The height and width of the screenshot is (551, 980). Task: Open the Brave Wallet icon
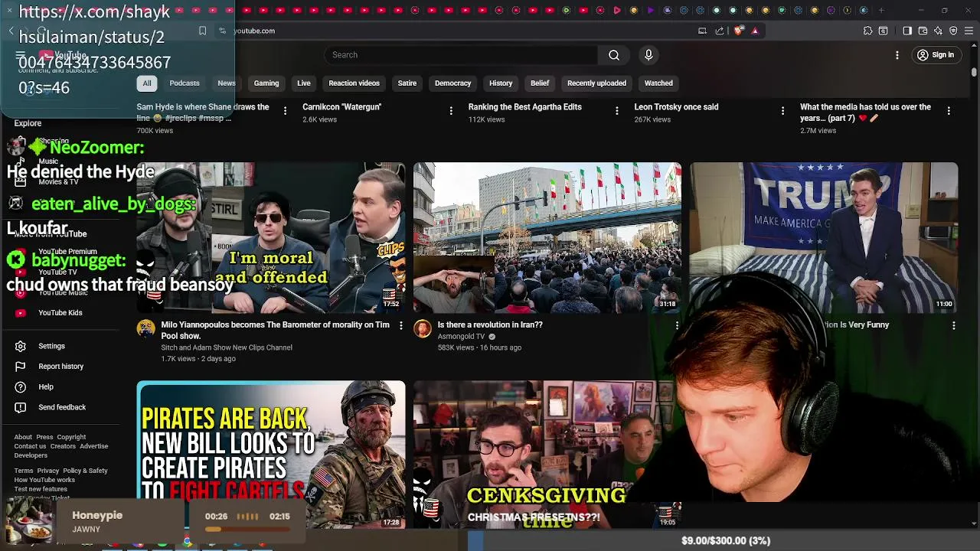coord(923,31)
